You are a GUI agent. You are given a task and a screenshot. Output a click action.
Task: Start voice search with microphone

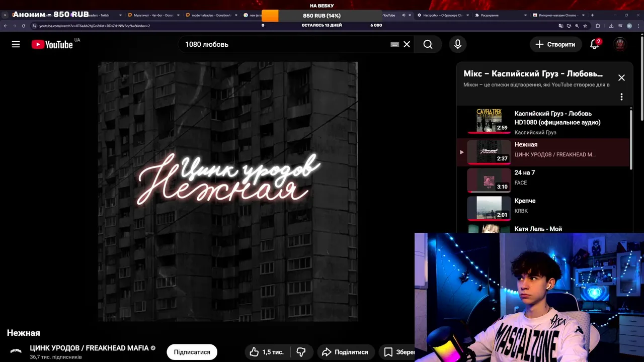(458, 44)
